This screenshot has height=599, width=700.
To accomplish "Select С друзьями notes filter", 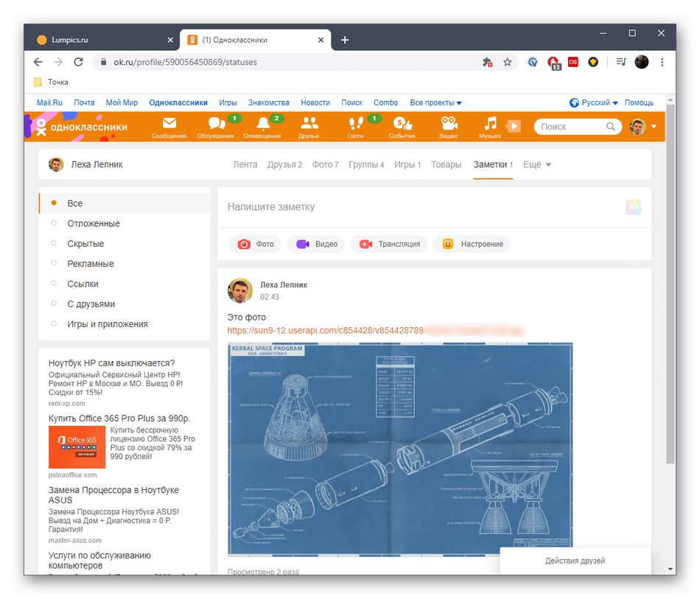I will click(125, 304).
